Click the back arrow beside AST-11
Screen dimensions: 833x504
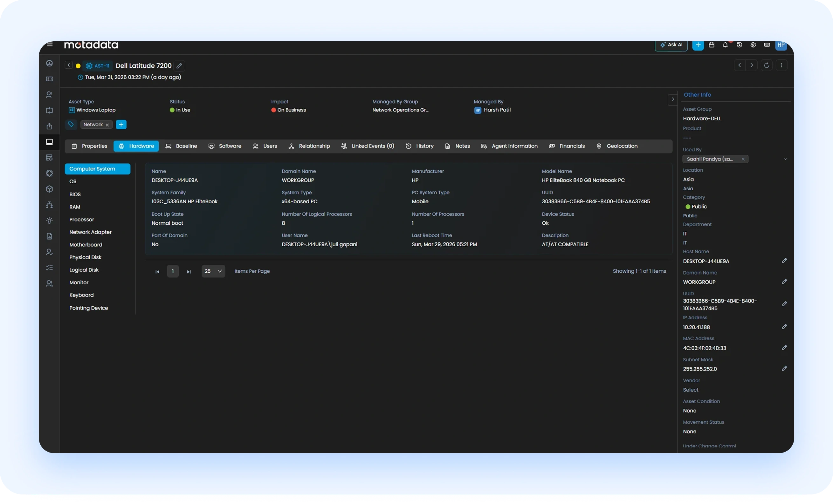[69, 65]
